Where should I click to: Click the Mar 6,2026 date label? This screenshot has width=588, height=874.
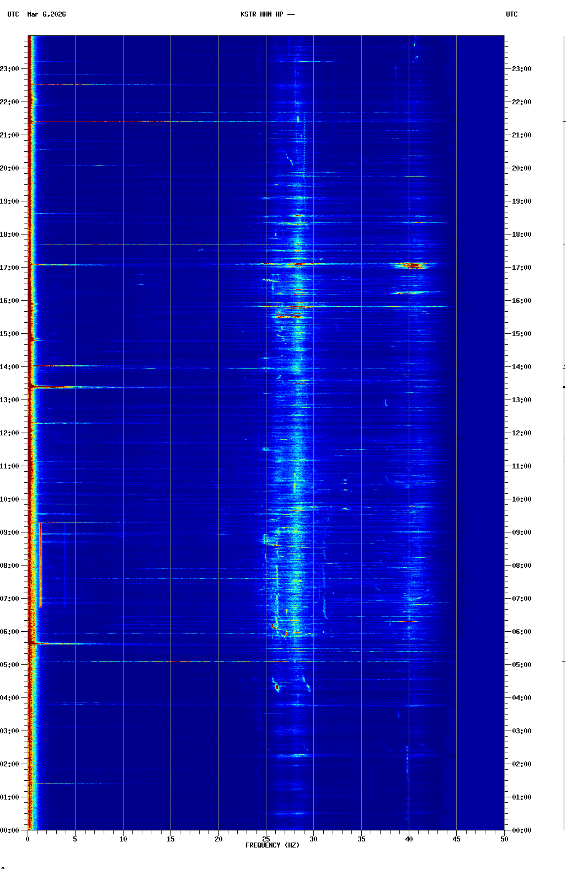(x=46, y=14)
